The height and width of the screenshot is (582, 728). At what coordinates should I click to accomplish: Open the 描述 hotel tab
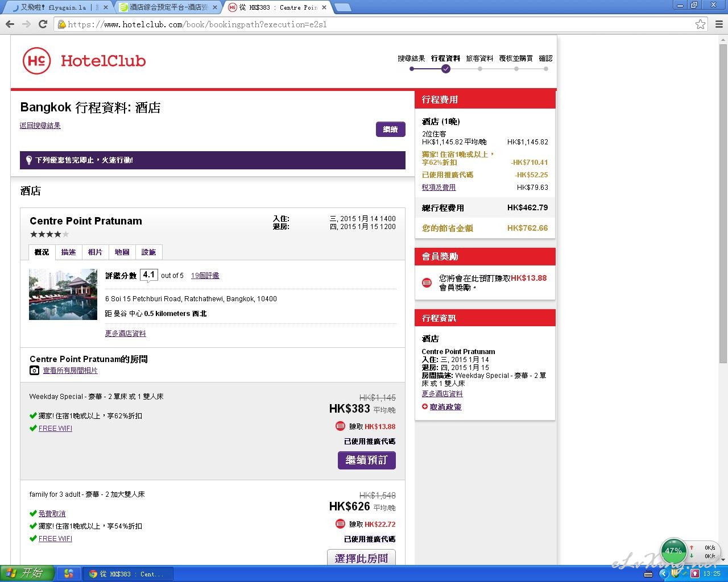pyautogui.click(x=68, y=252)
